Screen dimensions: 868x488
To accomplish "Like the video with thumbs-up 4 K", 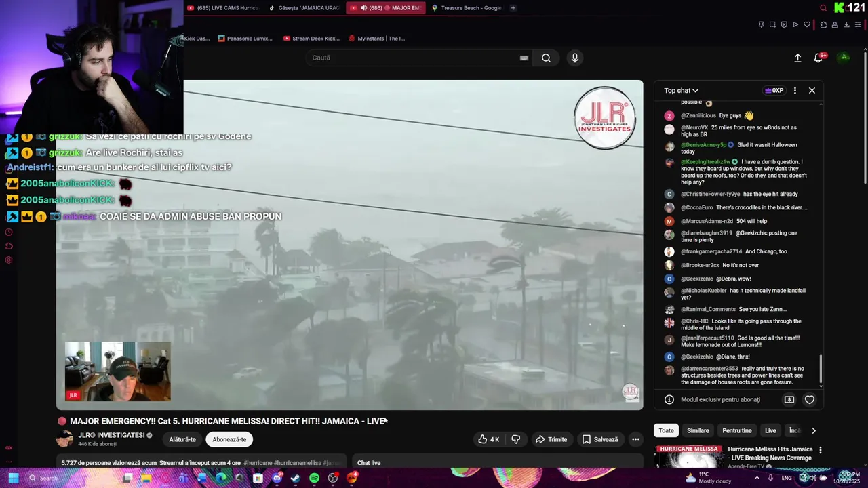I will click(489, 439).
